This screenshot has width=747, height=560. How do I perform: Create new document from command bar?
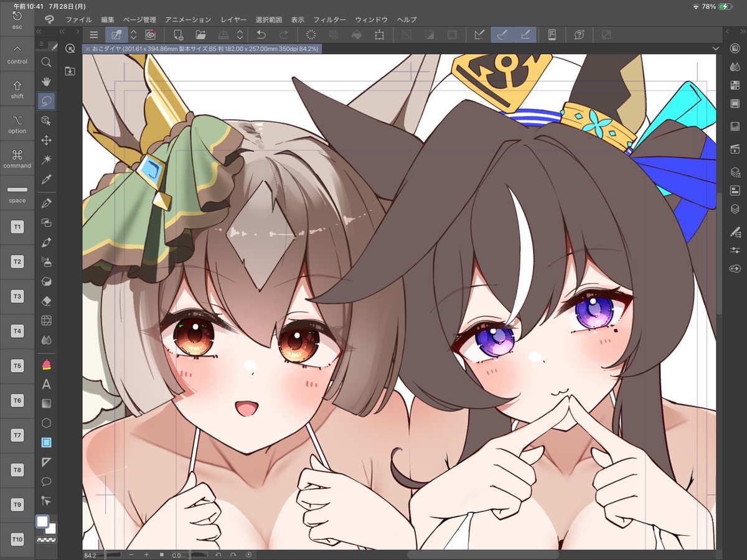pyautogui.click(x=179, y=35)
